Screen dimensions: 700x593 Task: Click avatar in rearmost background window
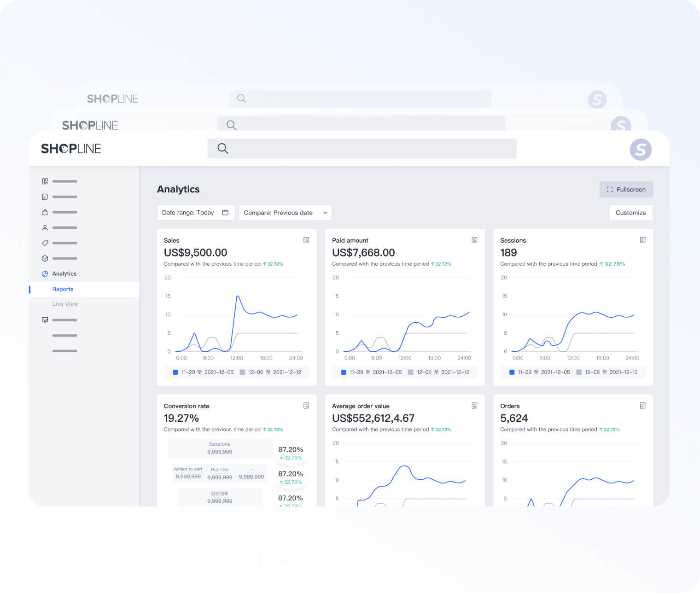(x=597, y=99)
